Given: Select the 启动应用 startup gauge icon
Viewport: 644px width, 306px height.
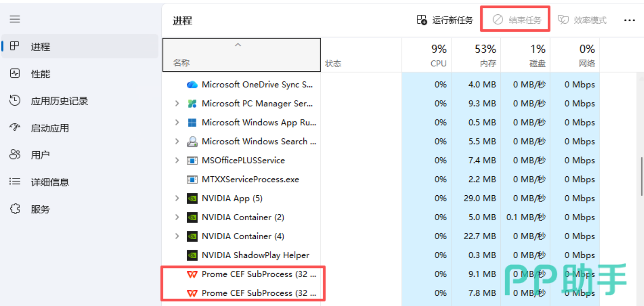Looking at the screenshot, I should [15, 127].
